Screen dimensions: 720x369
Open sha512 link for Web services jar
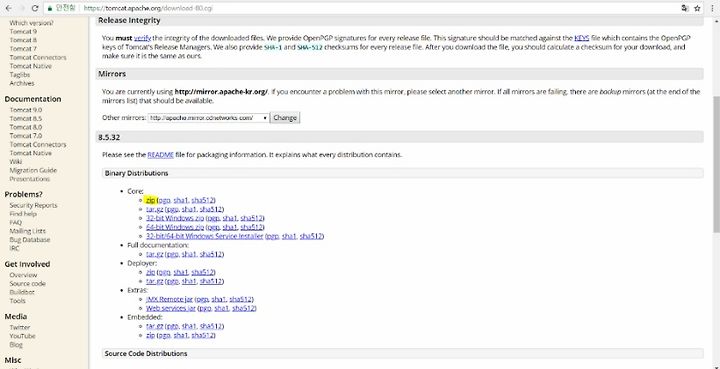pyautogui.click(x=243, y=308)
